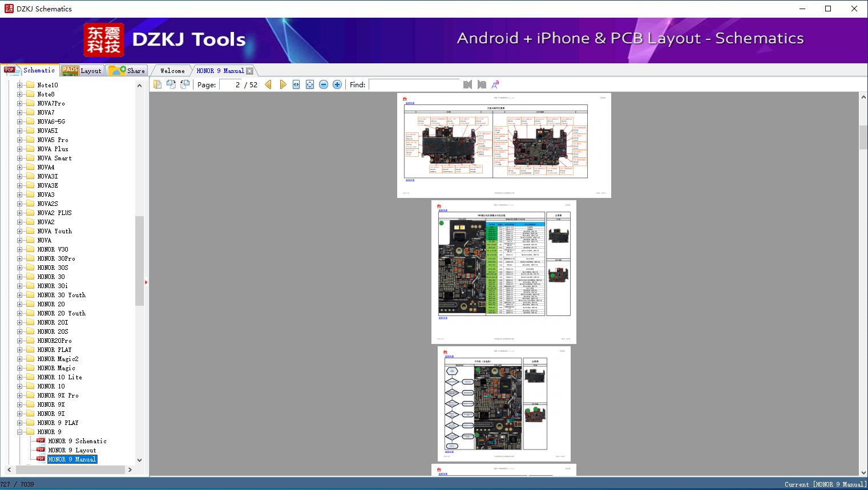The height and width of the screenshot is (490, 868).
Task: Go to the next page arrow
Action: (x=283, y=84)
